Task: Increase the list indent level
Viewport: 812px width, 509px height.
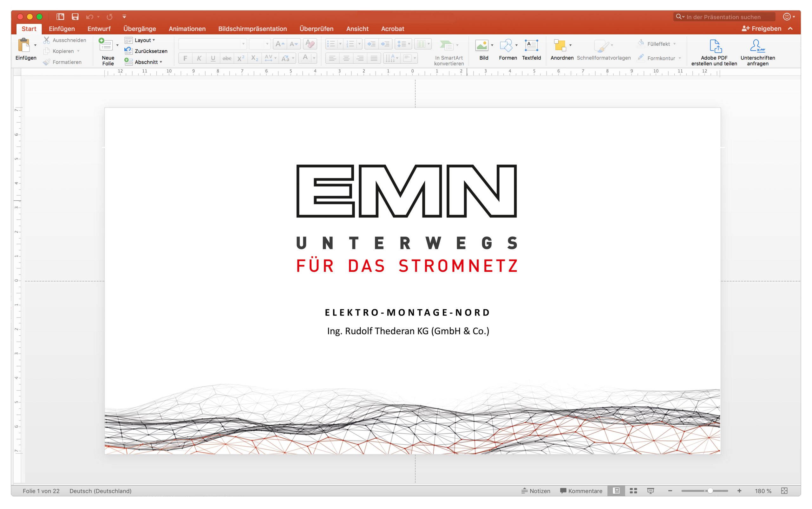Action: tap(385, 44)
